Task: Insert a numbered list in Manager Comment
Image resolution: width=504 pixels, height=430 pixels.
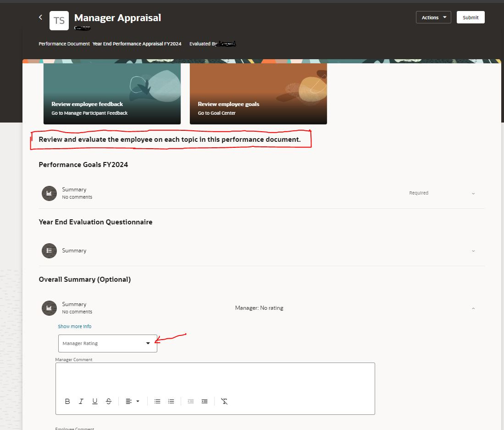Action: (x=171, y=401)
